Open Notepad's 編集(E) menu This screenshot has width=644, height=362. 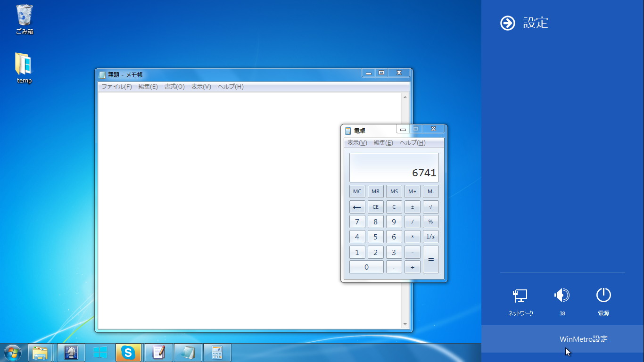click(148, 87)
